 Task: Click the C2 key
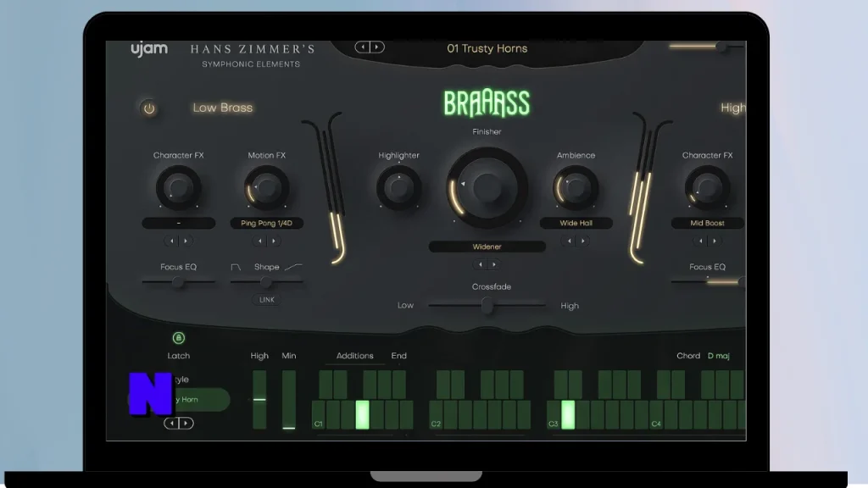(x=437, y=415)
